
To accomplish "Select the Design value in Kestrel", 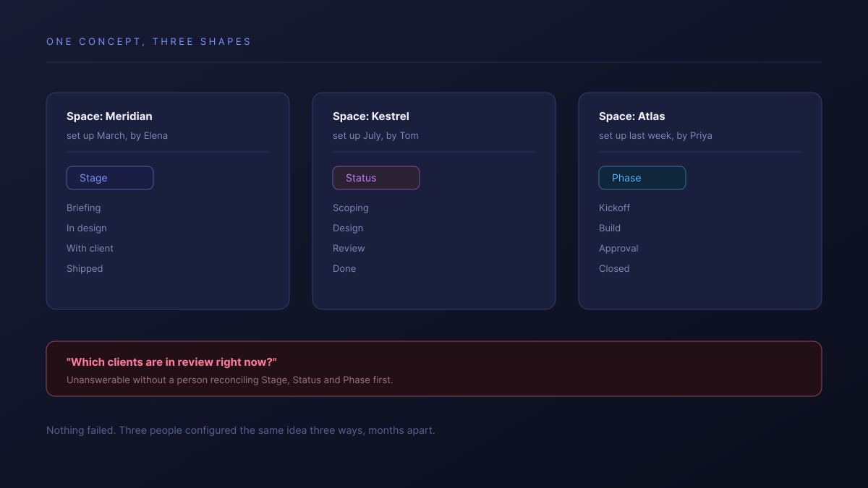I will pyautogui.click(x=348, y=228).
